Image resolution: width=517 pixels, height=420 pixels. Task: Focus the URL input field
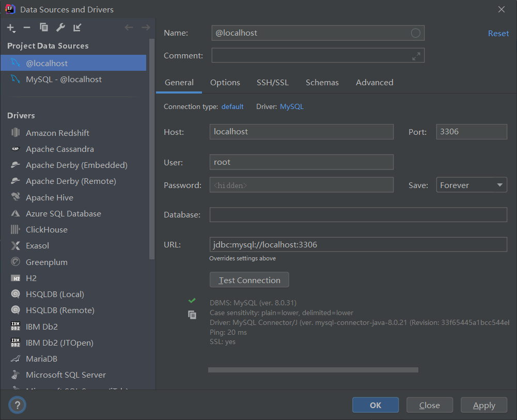click(358, 245)
